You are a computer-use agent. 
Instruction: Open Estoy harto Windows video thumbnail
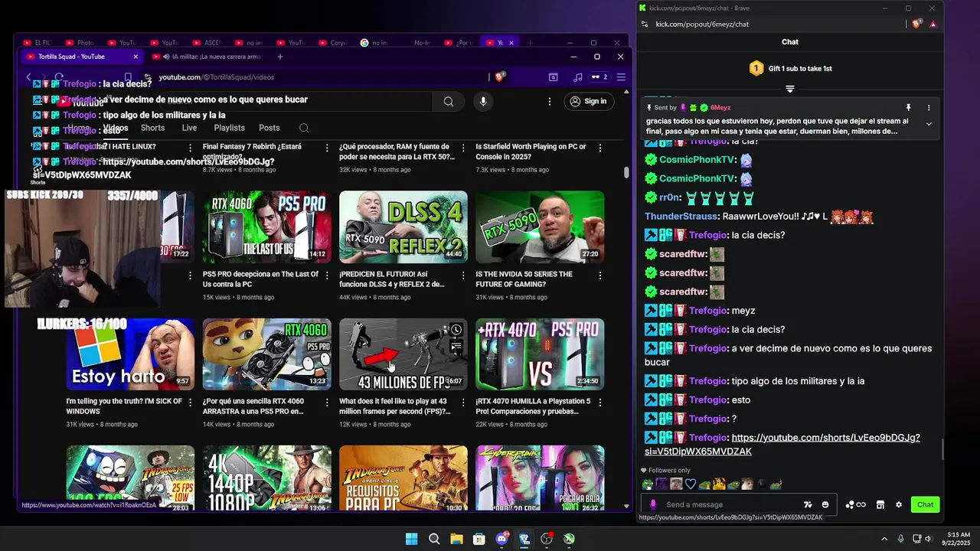pos(130,354)
